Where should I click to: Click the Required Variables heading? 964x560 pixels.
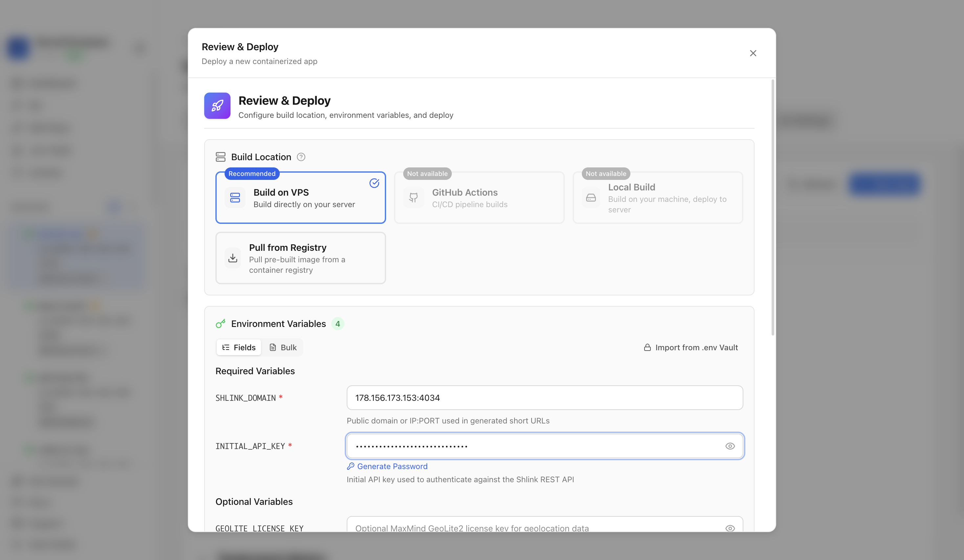(255, 371)
